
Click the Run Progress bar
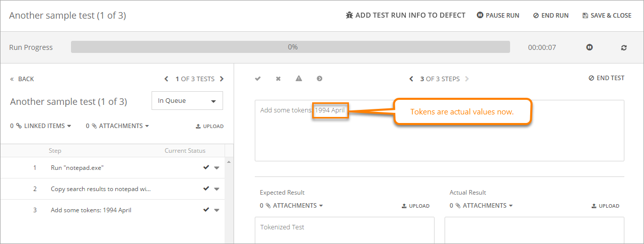click(x=290, y=47)
